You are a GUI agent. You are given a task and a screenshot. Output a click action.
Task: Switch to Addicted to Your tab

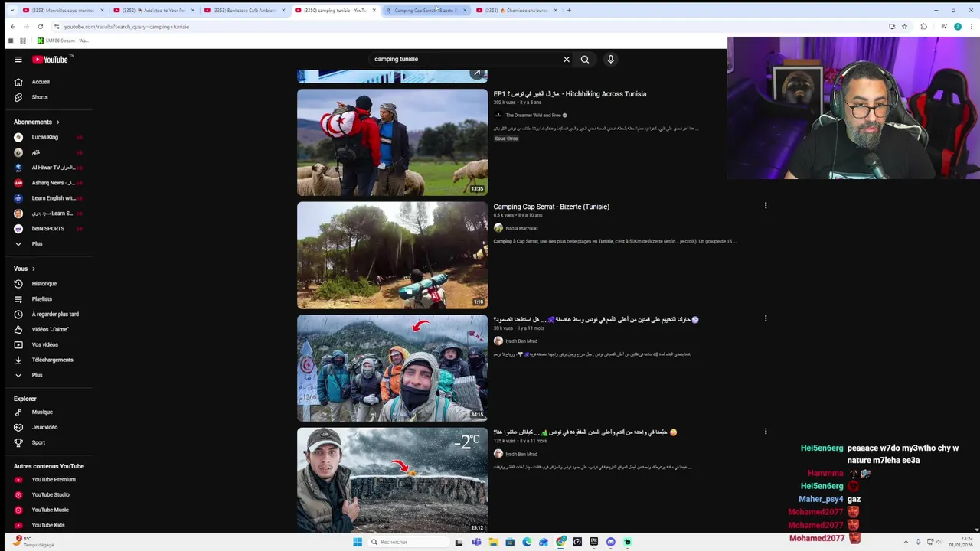tap(152, 10)
